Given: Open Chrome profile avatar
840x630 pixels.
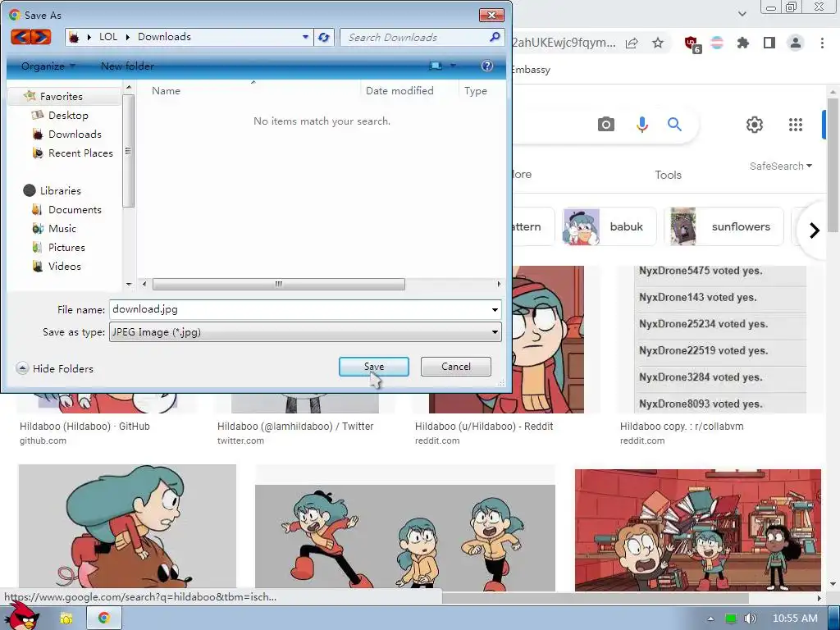Looking at the screenshot, I should point(796,43).
